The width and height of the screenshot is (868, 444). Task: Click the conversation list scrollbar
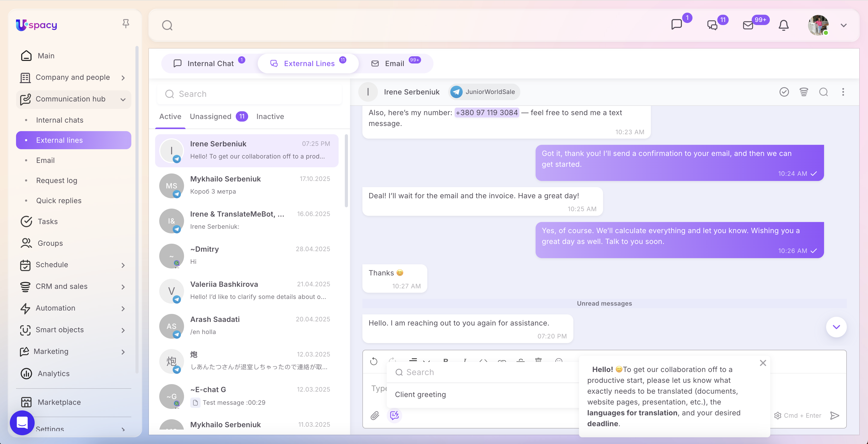[346, 171]
